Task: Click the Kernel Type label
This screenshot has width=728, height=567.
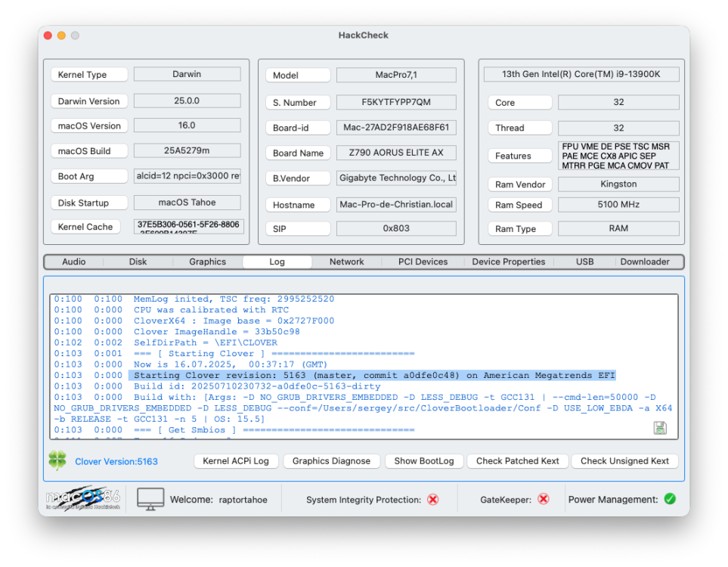Action: (x=89, y=75)
